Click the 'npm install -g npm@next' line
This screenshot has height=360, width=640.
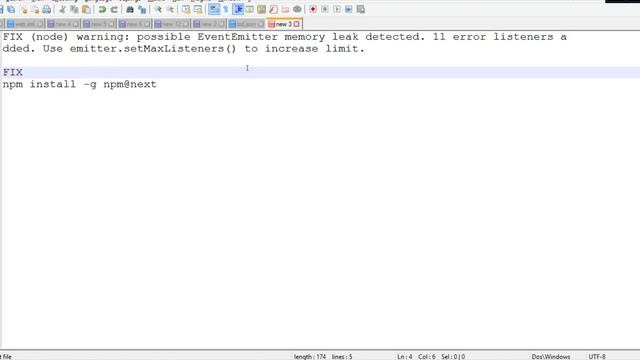pos(80,84)
